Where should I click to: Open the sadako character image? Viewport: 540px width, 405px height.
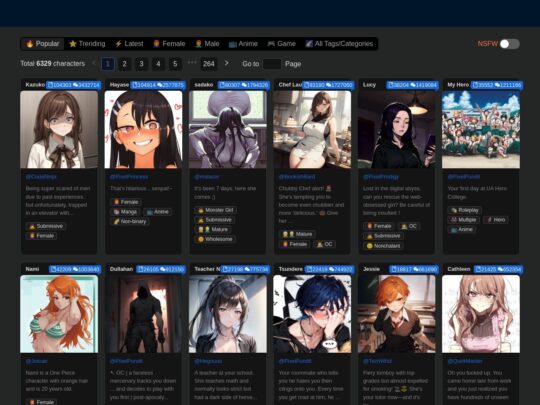click(x=228, y=129)
